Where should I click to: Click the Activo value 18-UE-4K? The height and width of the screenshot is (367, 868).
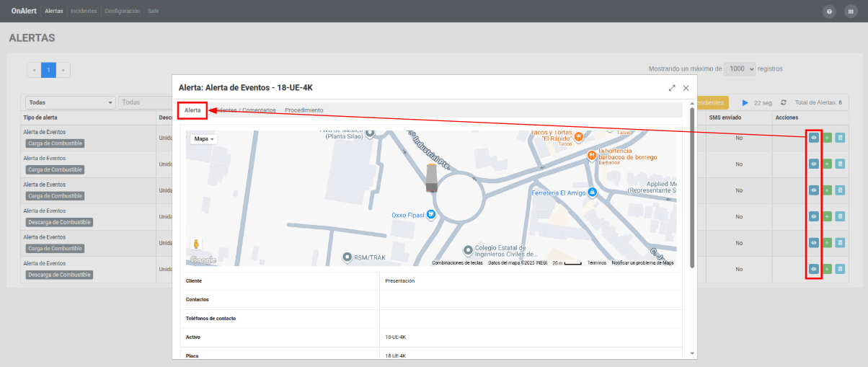point(396,337)
